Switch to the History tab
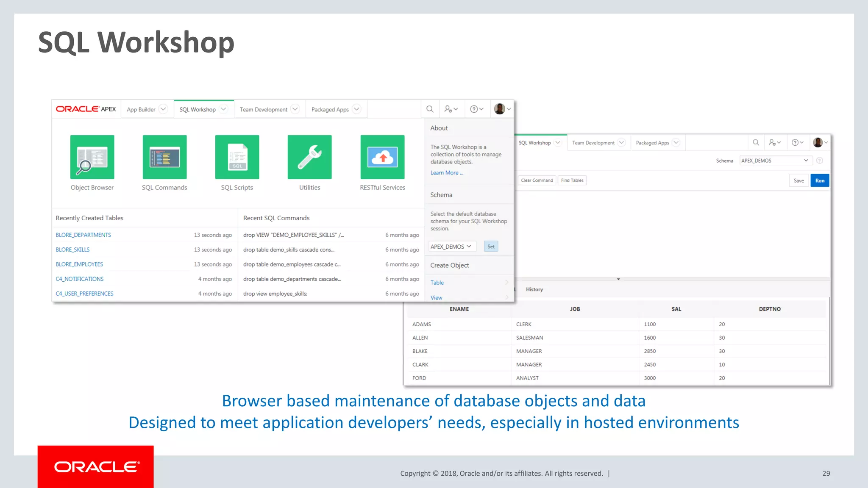The width and height of the screenshot is (868, 488). pos(534,289)
